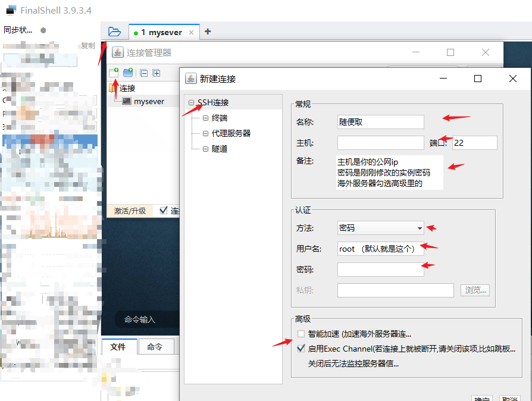Viewport: 532px width, 401px height.
Task: Select the mysever connection entry
Action: tap(149, 101)
